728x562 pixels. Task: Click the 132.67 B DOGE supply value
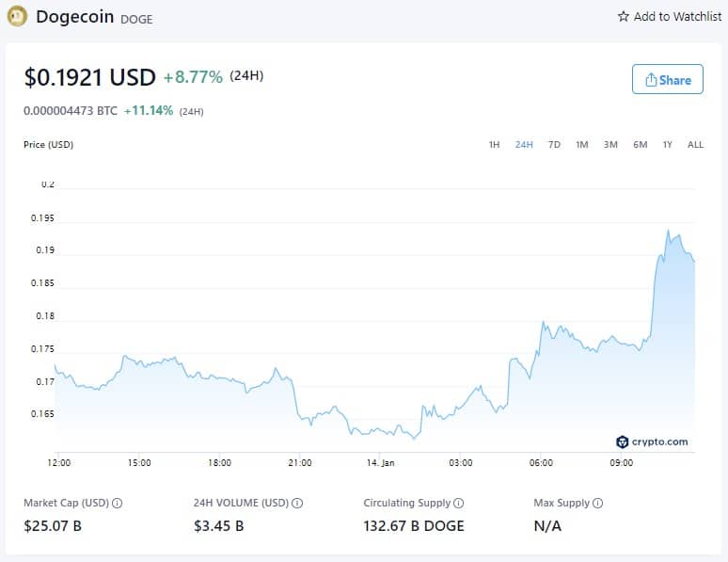(414, 526)
